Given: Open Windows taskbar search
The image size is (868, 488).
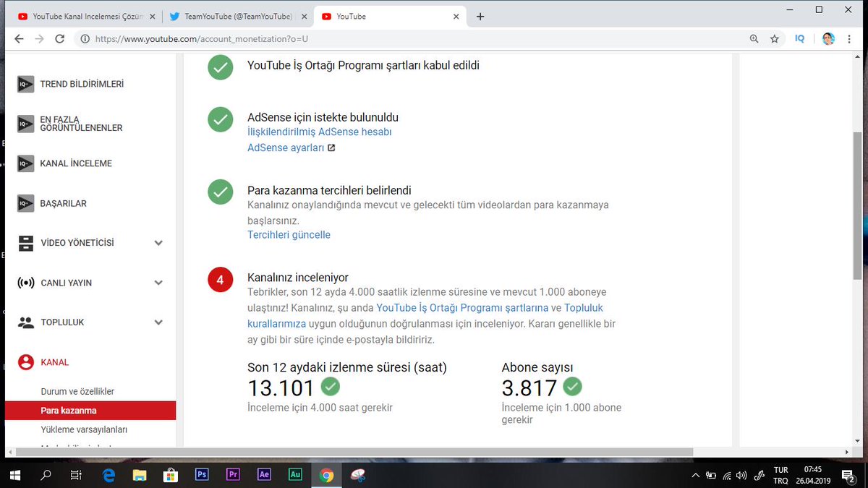Looking at the screenshot, I should pos(46,475).
